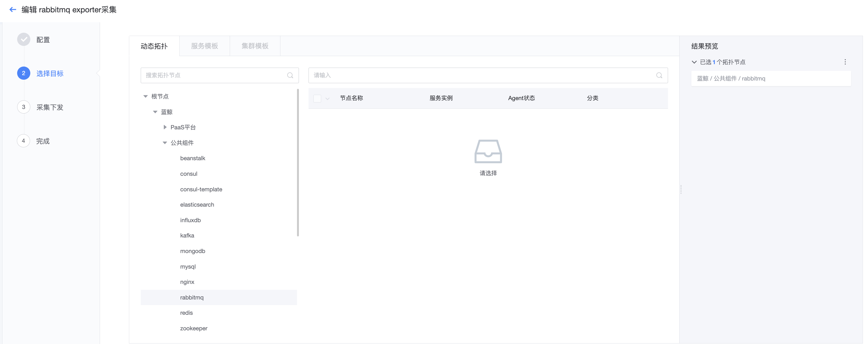Expand the PaaS平台 tree node
The image size is (868, 344).
point(165,127)
